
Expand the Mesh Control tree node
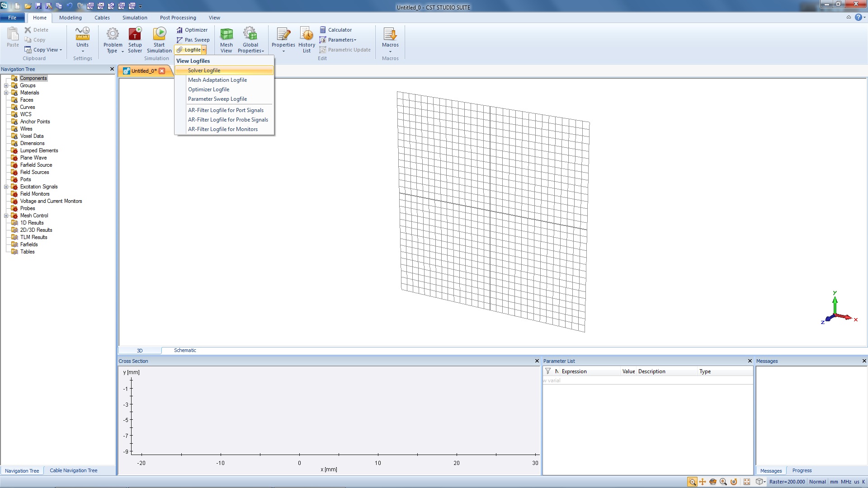tap(6, 216)
